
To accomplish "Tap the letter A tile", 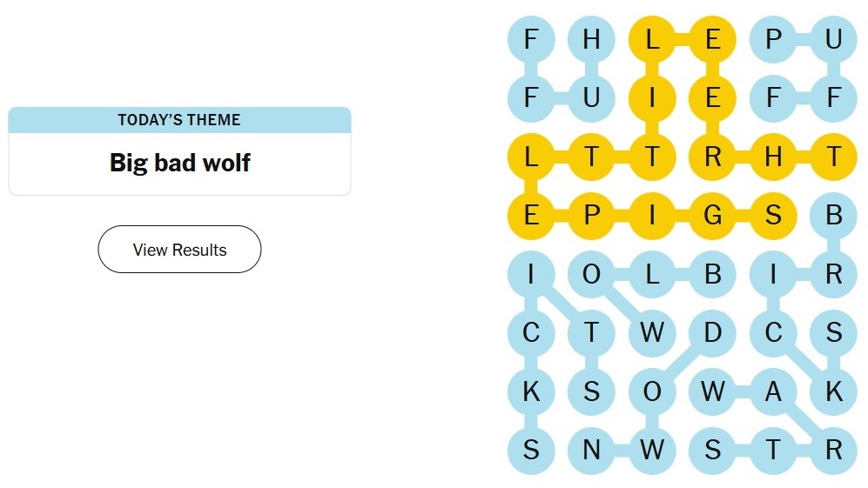I will point(773,391).
